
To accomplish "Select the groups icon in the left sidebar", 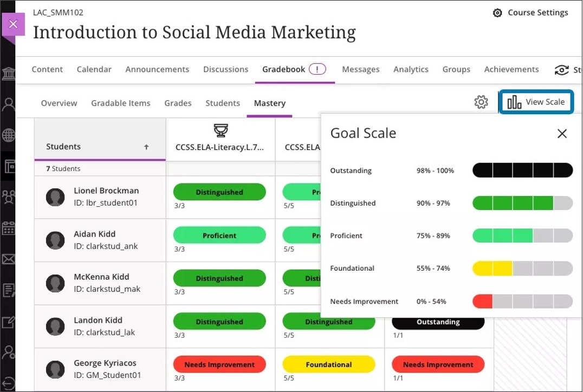I will [x=8, y=197].
